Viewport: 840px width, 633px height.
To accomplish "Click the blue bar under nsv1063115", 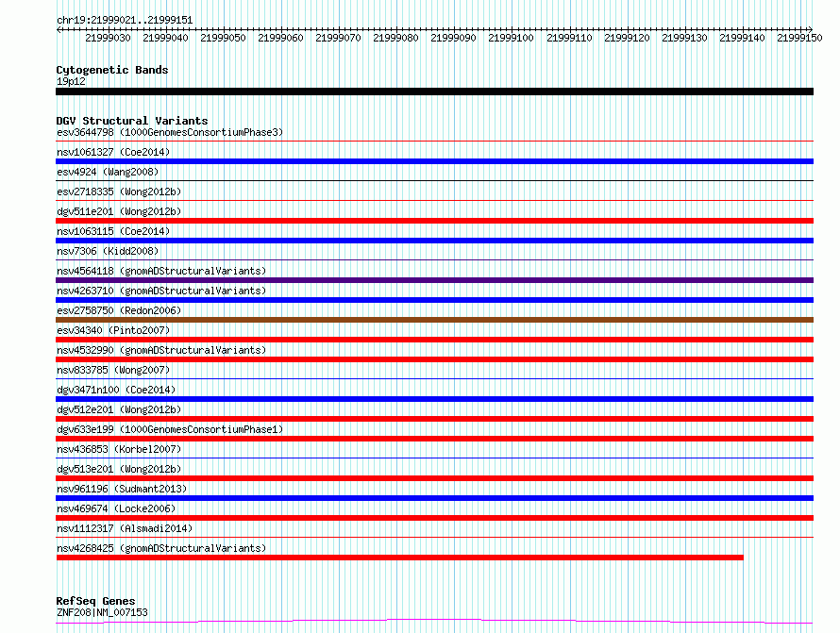I will pyautogui.click(x=434, y=241).
